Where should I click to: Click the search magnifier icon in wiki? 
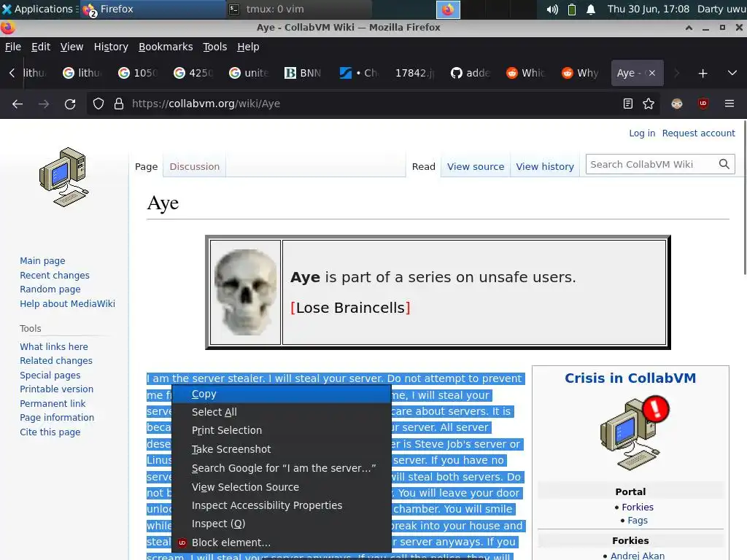[724, 164]
